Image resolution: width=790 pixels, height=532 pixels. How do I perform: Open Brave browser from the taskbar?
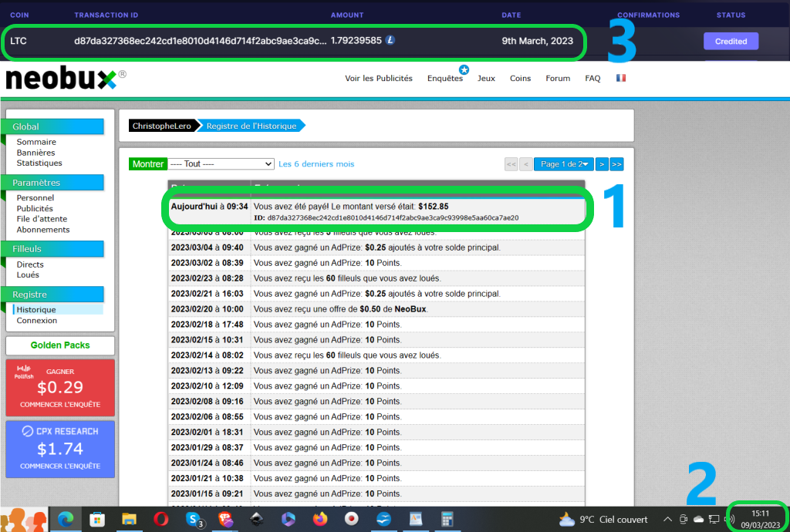[x=225, y=519]
